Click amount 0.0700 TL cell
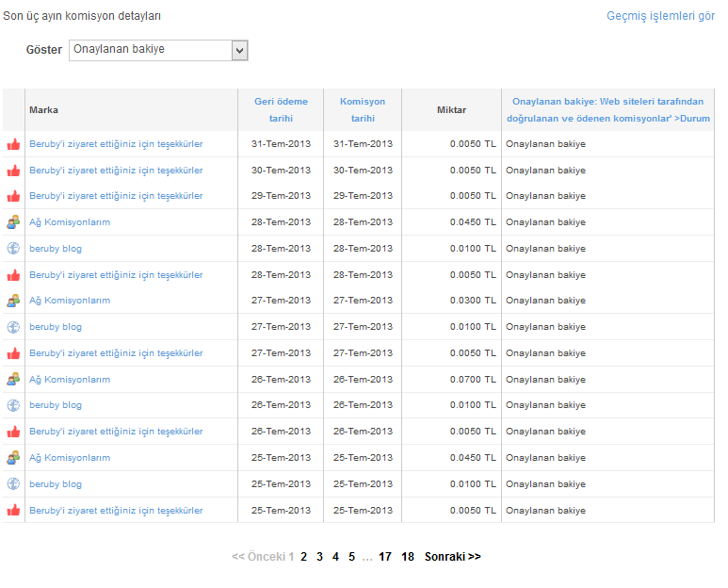 click(x=473, y=380)
